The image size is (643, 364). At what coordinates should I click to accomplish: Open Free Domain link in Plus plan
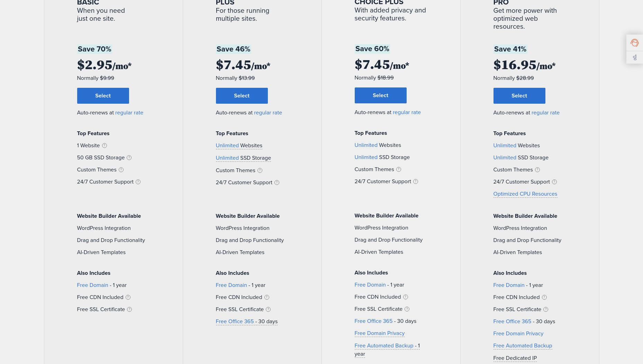tap(231, 285)
